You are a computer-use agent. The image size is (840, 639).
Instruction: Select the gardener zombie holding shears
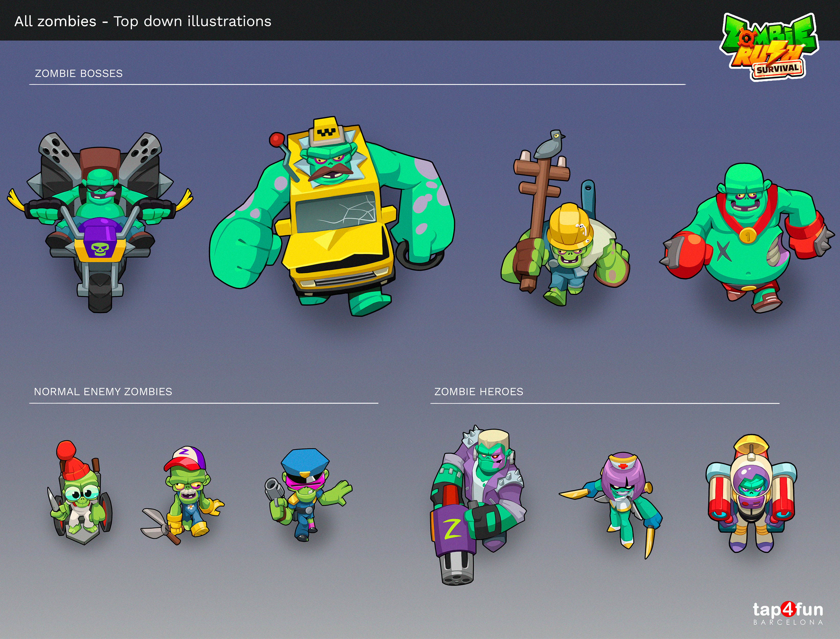183,495
